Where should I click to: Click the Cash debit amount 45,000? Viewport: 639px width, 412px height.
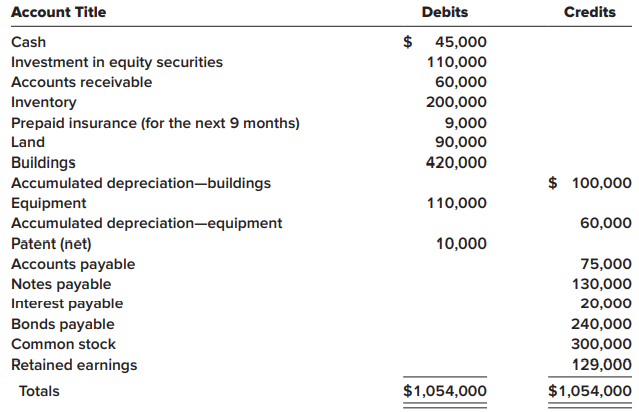pyautogui.click(x=461, y=42)
